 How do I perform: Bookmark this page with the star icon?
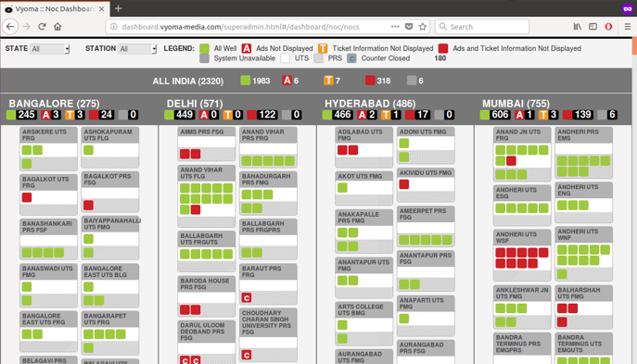pyautogui.click(x=423, y=27)
